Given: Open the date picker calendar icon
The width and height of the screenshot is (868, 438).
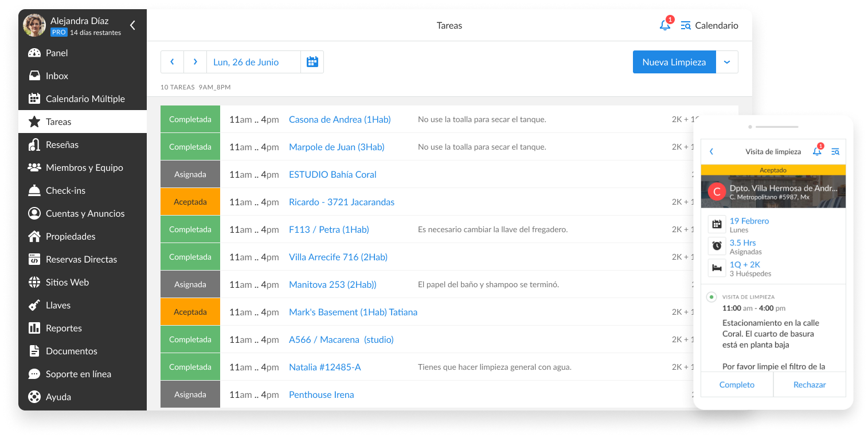Looking at the screenshot, I should click(312, 62).
